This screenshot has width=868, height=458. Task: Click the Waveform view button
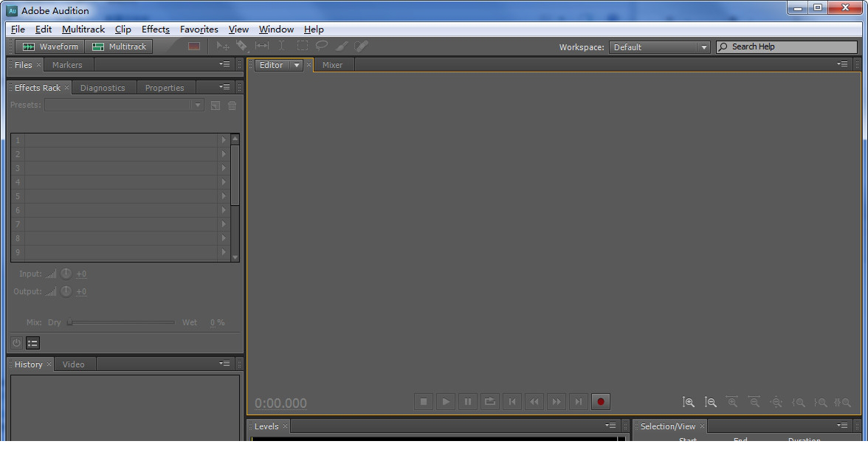pos(49,46)
